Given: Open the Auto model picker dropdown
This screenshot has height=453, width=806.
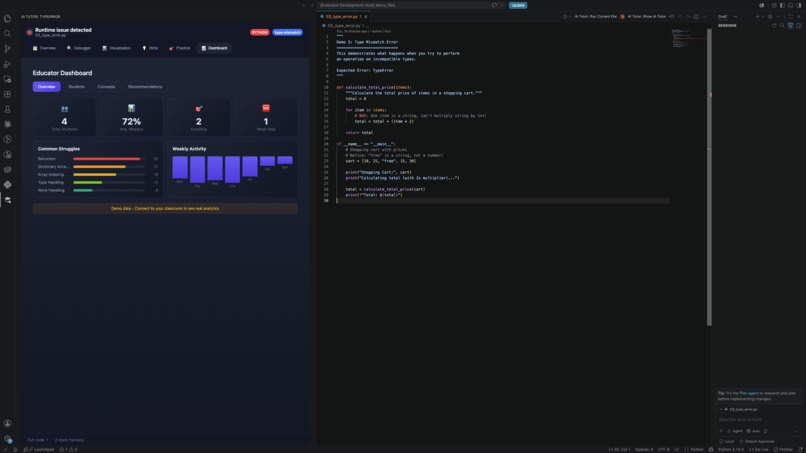Looking at the screenshot, I should pos(754,431).
